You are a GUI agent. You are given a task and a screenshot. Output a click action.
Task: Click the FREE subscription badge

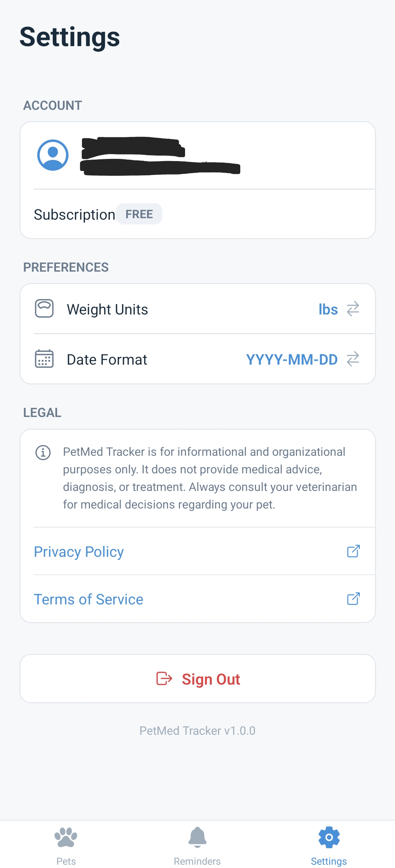click(139, 214)
